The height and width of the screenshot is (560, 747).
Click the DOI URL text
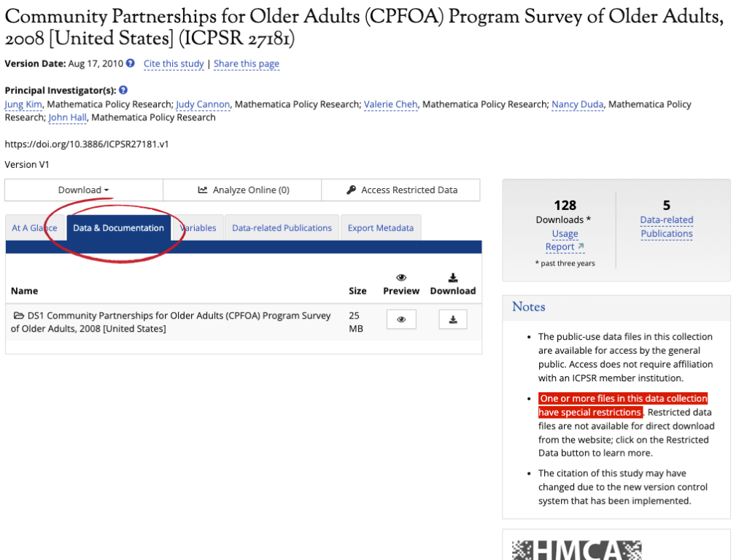[87, 144]
